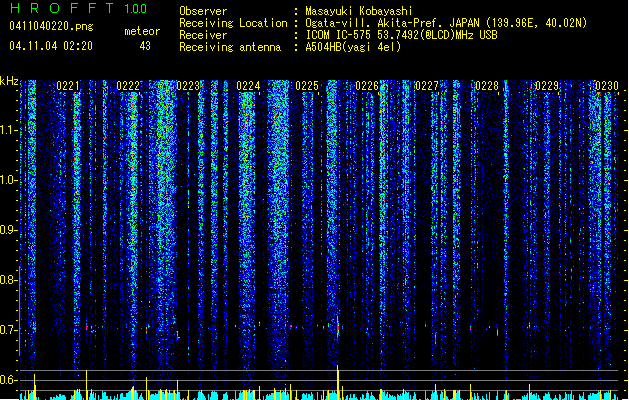This screenshot has height=400, width=629.
Task: Click the 0.9 kHz axis tick label
Action: tap(8, 230)
